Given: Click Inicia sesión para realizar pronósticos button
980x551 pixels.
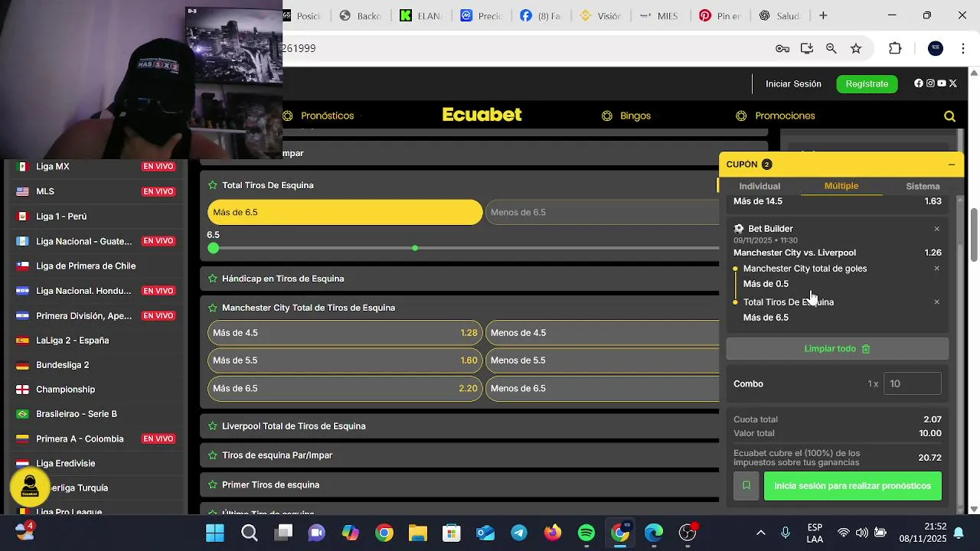Looking at the screenshot, I should (853, 486).
